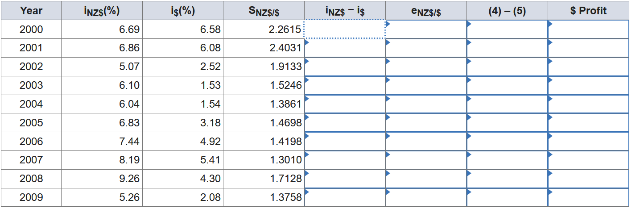644x217 pixels.
Task: Select the iNZ$ − i$ input for year 2008
Action: [345, 179]
